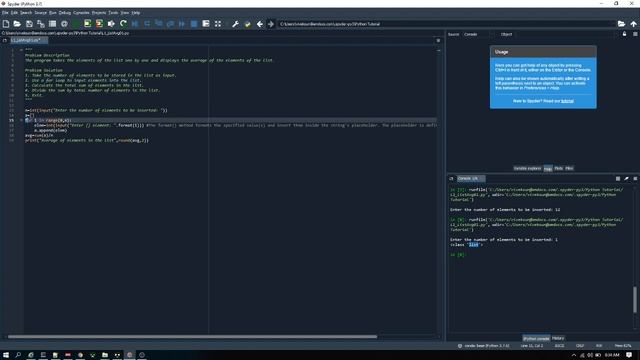Image resolution: width=640 pixels, height=360 pixels.
Task: Click the editor horizontal scrollbar
Action: (192, 337)
